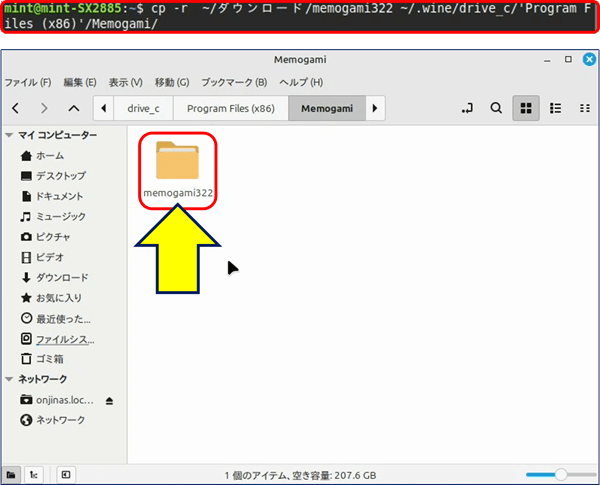600x485 pixels.
Task: Show places sidebar via status bar icon
Action: [11, 475]
